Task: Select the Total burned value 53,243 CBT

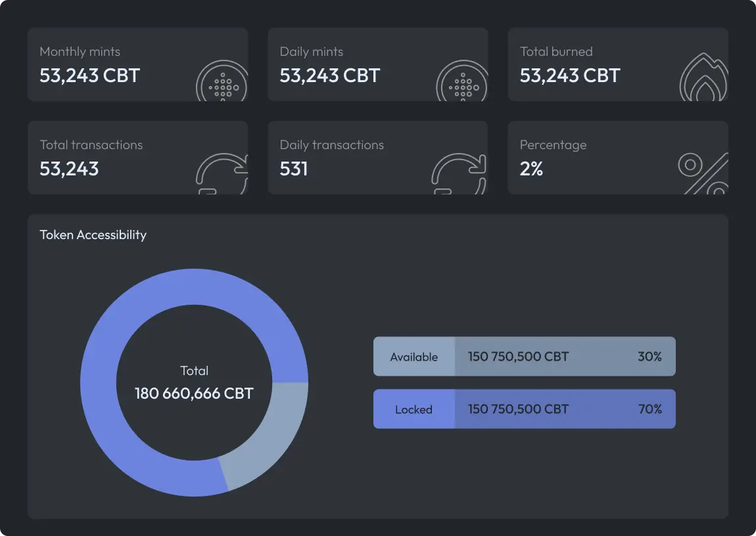Action: click(x=570, y=75)
